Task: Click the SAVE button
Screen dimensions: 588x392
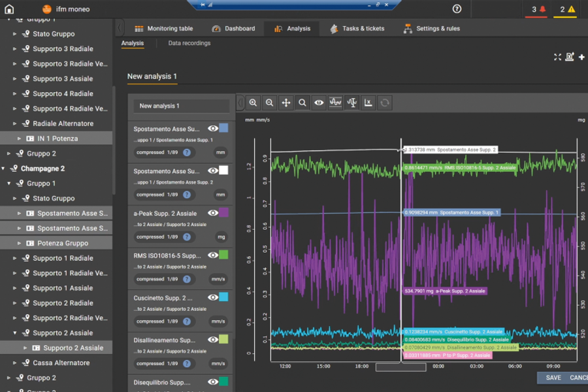Action: 553,378
